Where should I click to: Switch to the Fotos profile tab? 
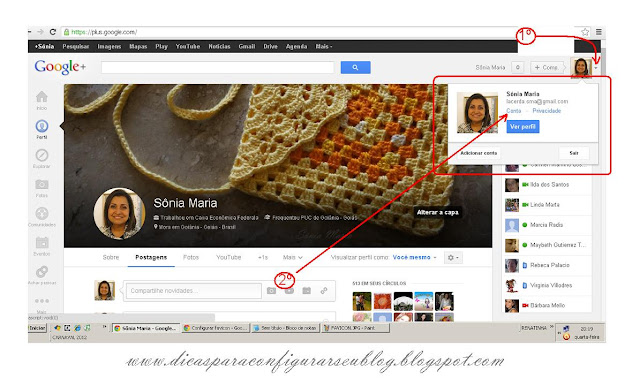[191, 258]
